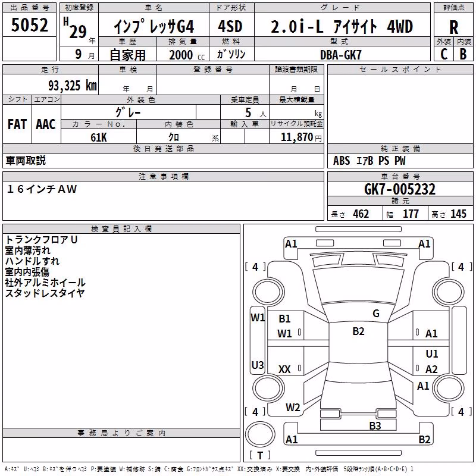Click the U3 dent mark
This screenshot has width=476, height=476.
tap(258, 365)
